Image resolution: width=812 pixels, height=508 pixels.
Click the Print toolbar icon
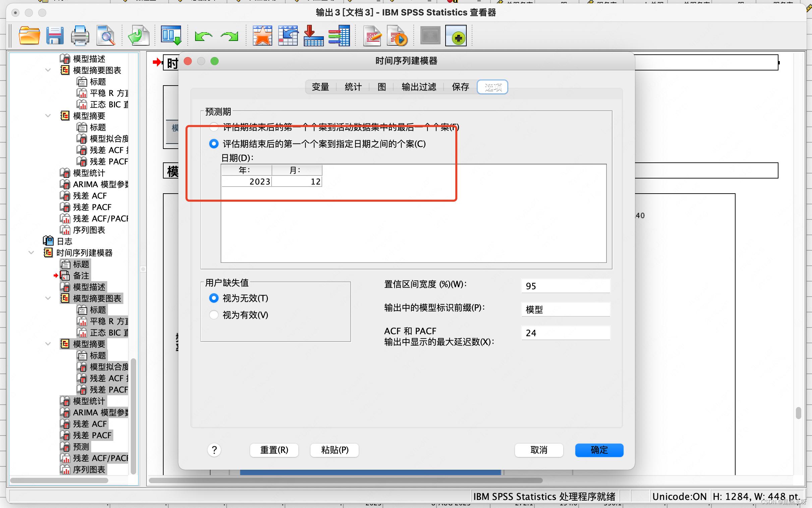80,36
